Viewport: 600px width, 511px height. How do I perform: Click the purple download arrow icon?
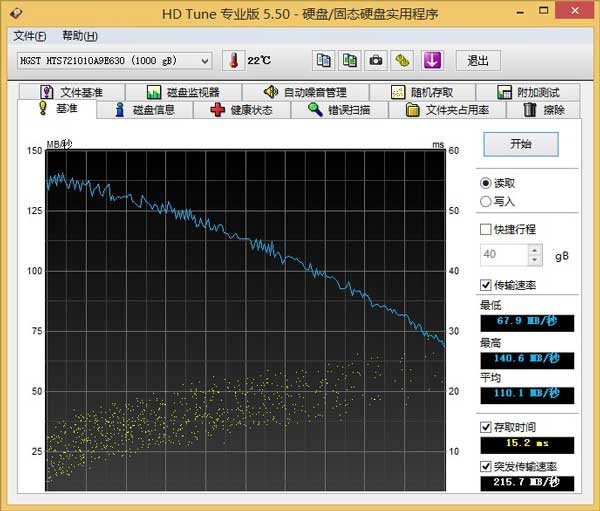(432, 60)
